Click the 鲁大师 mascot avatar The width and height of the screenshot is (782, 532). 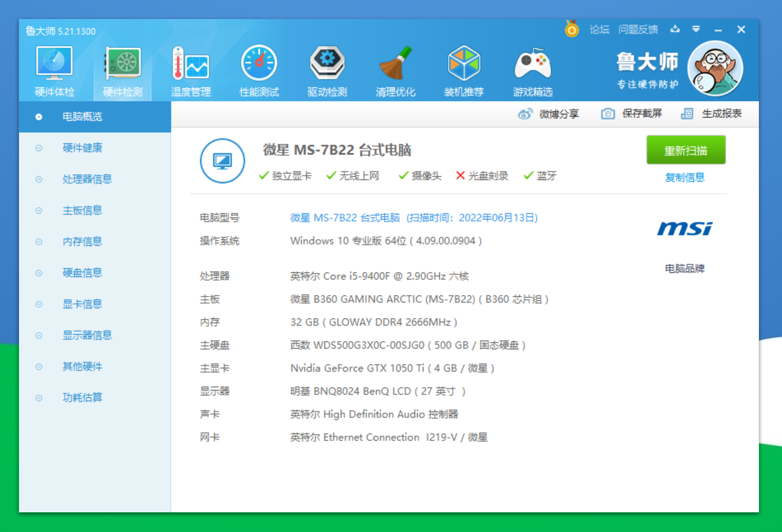715,68
